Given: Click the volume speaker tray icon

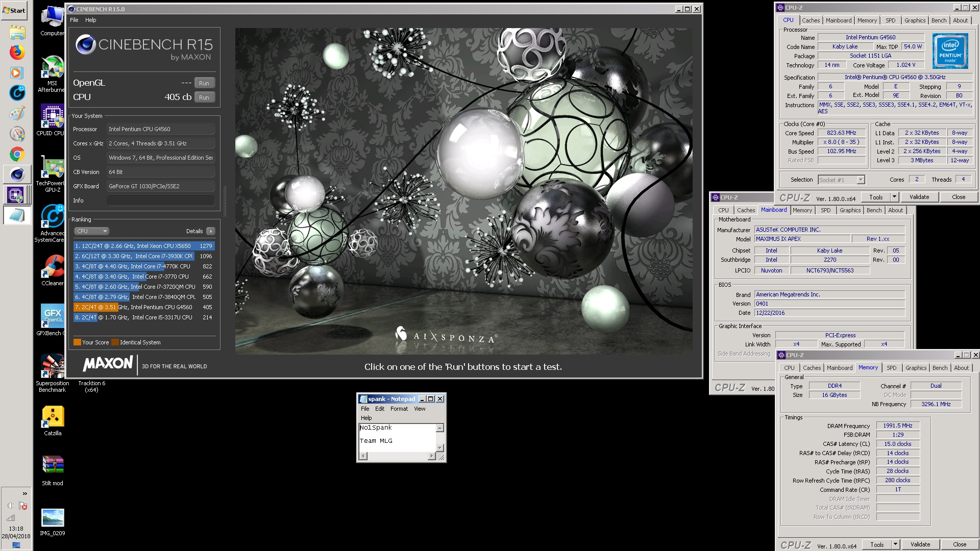Looking at the screenshot, I should point(11,506).
